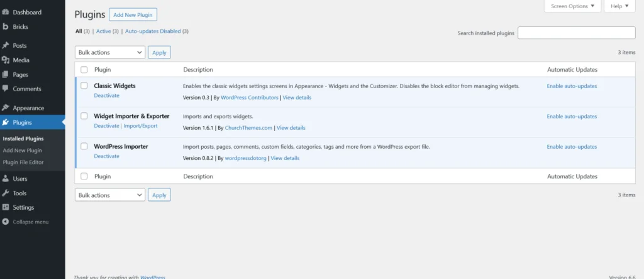Open the top Bulk actions dropdown
Viewport: 644px width, 279px height.
click(110, 52)
